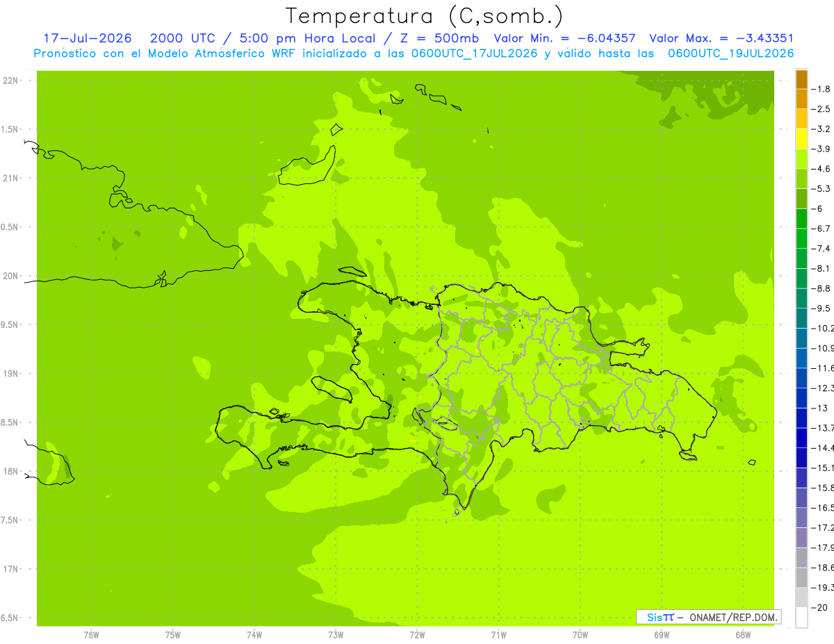Click 'Valor Min. = -6.04357' readout
Screen dimensions: 834x644
point(564,38)
